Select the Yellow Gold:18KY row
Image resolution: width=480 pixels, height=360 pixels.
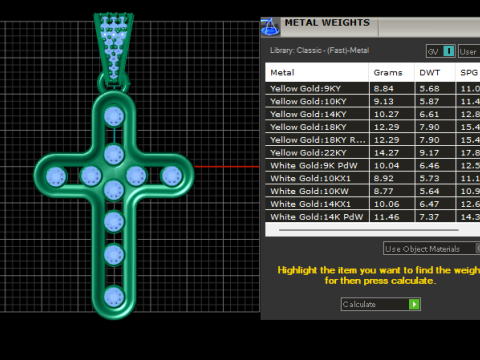[x=373, y=127]
